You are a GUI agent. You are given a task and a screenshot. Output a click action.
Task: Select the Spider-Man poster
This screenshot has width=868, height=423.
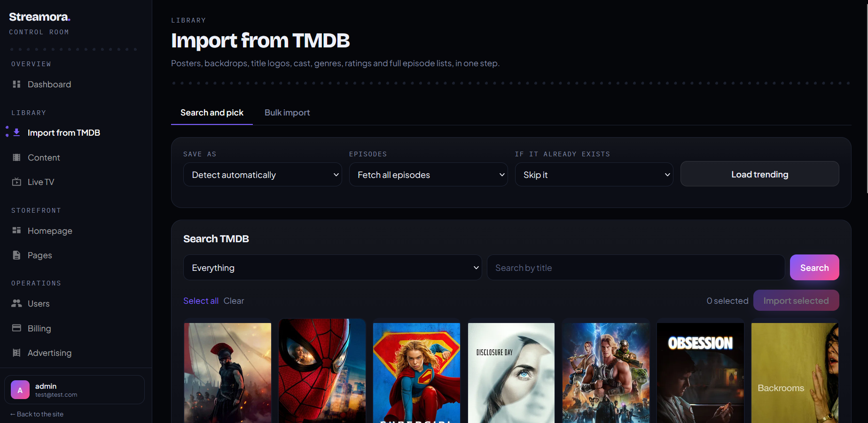(x=322, y=371)
